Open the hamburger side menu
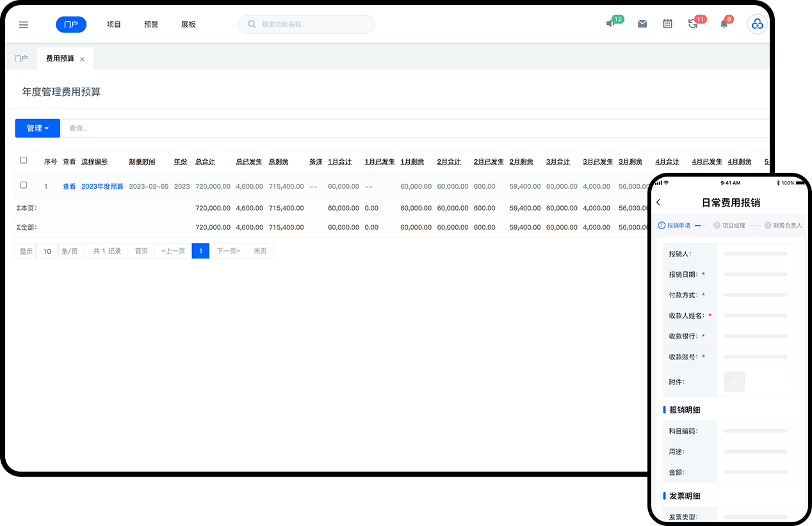812x526 pixels. pos(24,25)
